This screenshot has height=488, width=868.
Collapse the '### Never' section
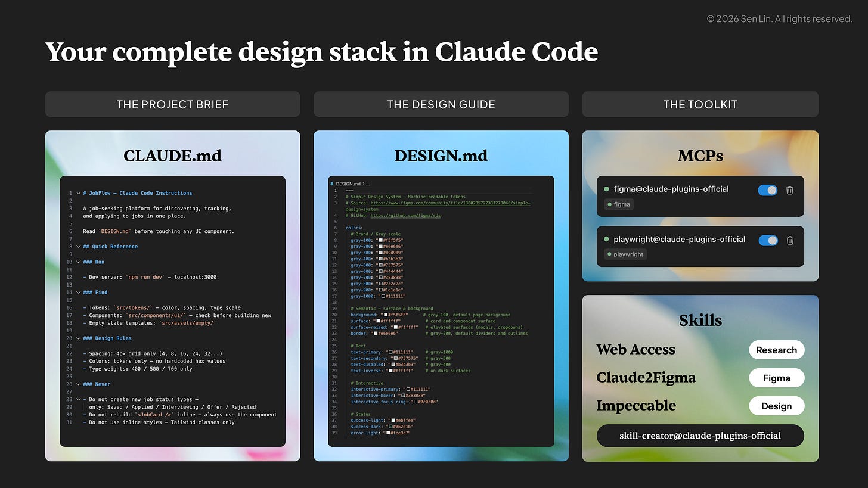click(x=78, y=384)
